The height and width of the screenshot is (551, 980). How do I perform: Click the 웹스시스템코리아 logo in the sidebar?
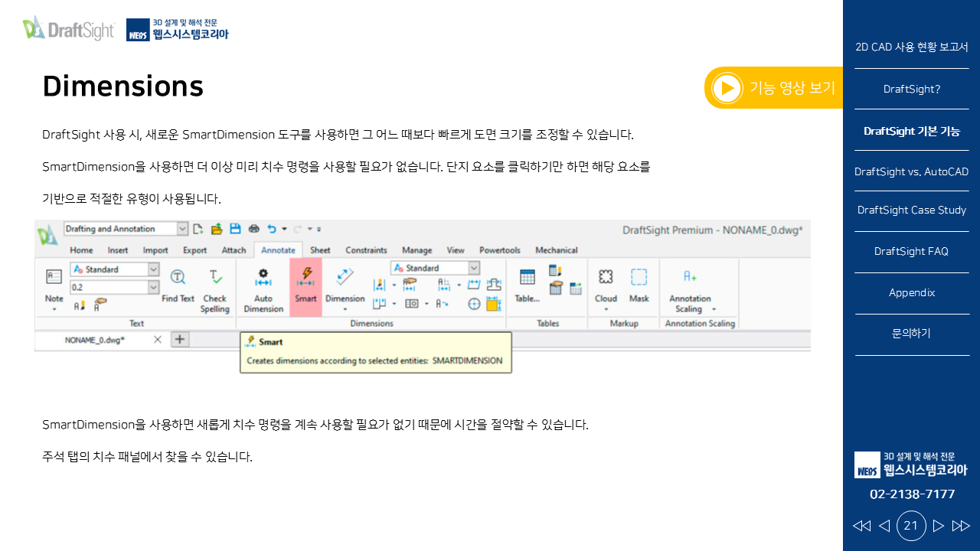911,465
